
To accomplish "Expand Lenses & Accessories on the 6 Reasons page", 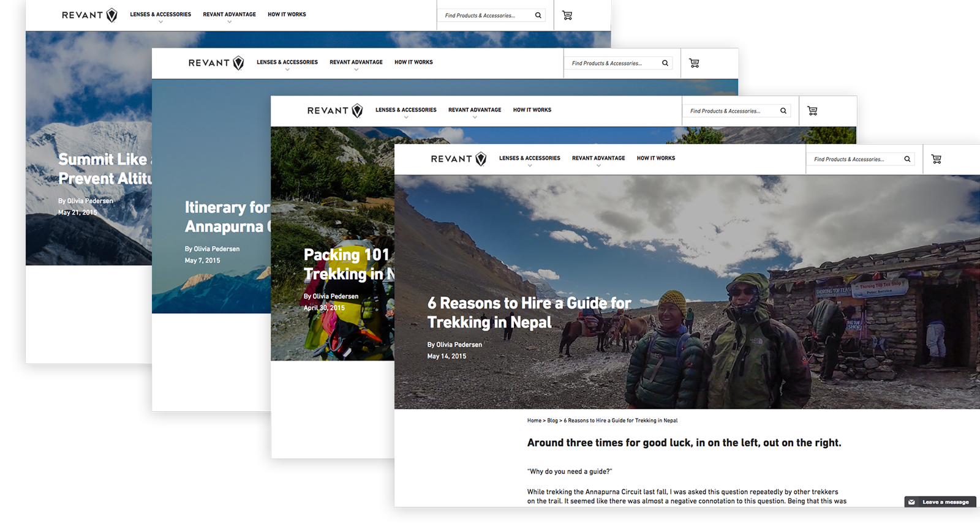I will [x=530, y=160].
